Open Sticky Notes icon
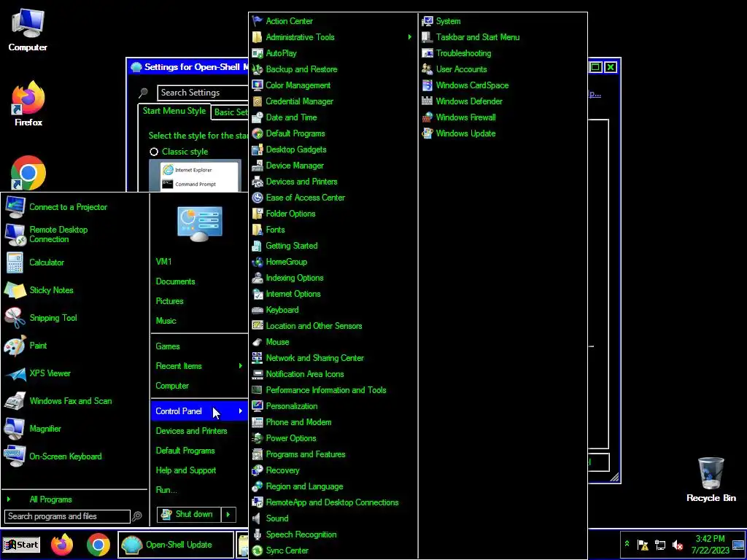 [15, 290]
